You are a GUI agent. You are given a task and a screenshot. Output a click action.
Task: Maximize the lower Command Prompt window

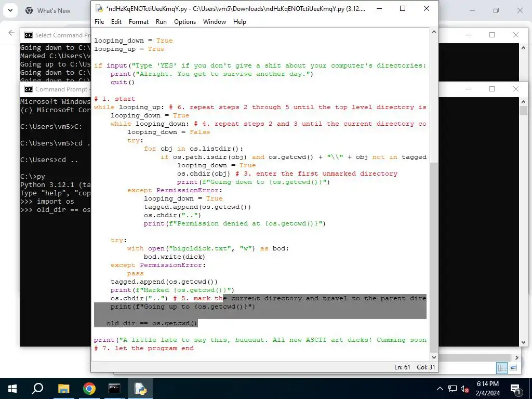point(492,89)
